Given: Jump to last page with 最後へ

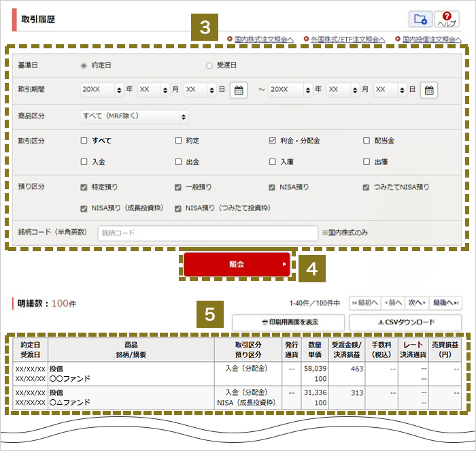Looking at the screenshot, I should (x=445, y=303).
